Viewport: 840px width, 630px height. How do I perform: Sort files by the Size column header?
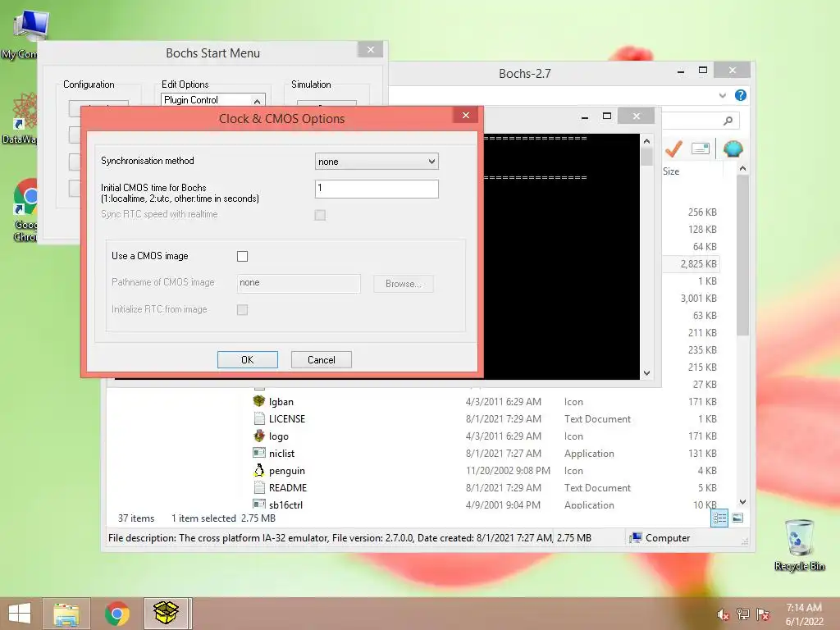tap(671, 171)
